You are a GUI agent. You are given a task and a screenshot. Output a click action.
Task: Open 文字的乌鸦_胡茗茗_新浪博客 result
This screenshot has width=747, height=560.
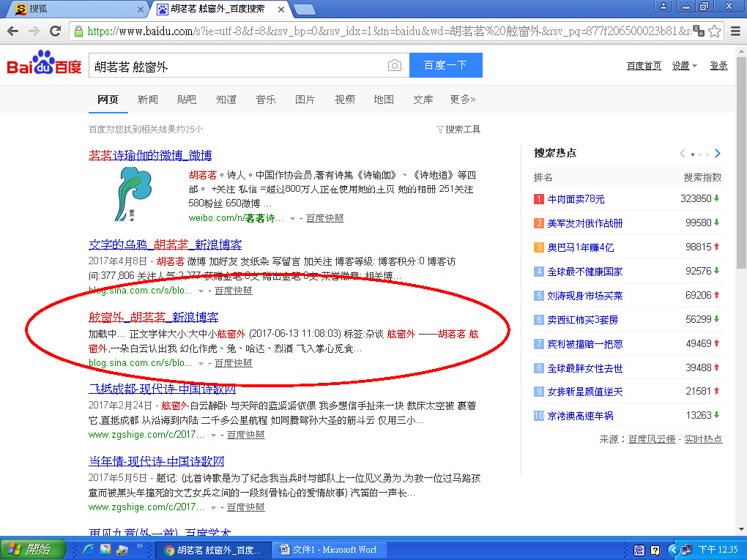tap(166, 244)
